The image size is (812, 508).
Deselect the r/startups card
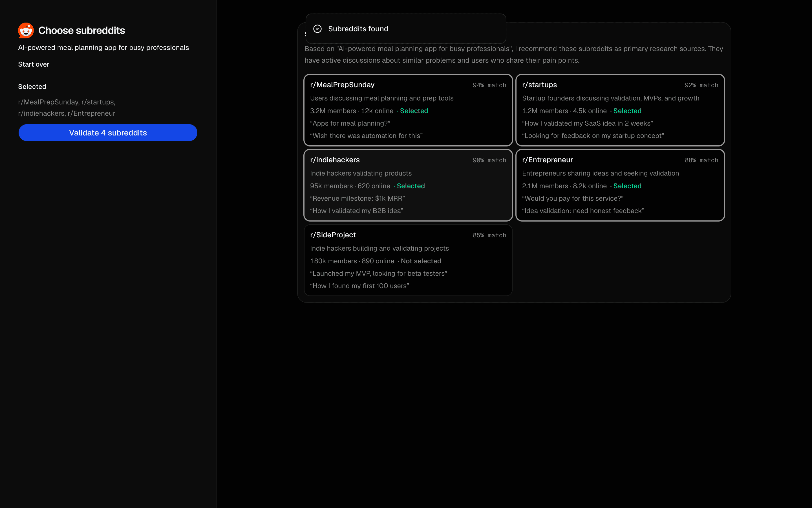(x=620, y=110)
